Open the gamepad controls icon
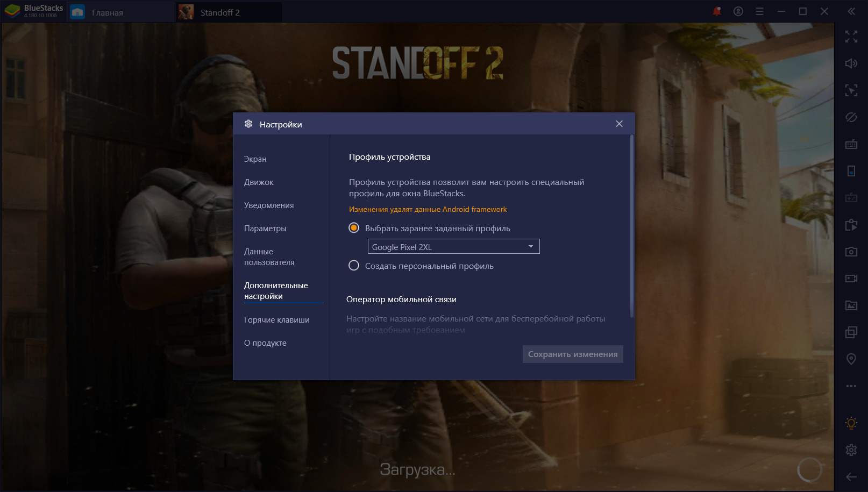 coord(851,198)
